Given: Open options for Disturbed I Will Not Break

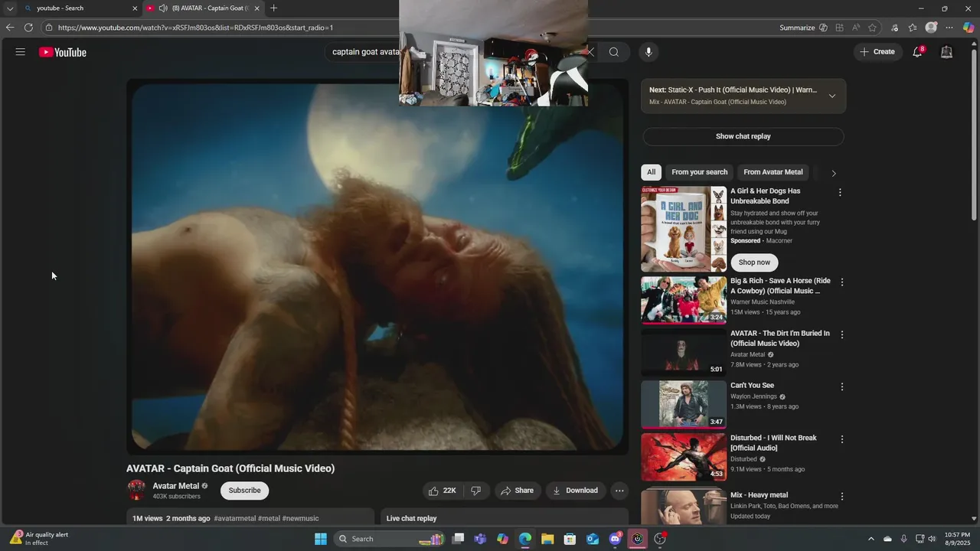Looking at the screenshot, I should (842, 439).
